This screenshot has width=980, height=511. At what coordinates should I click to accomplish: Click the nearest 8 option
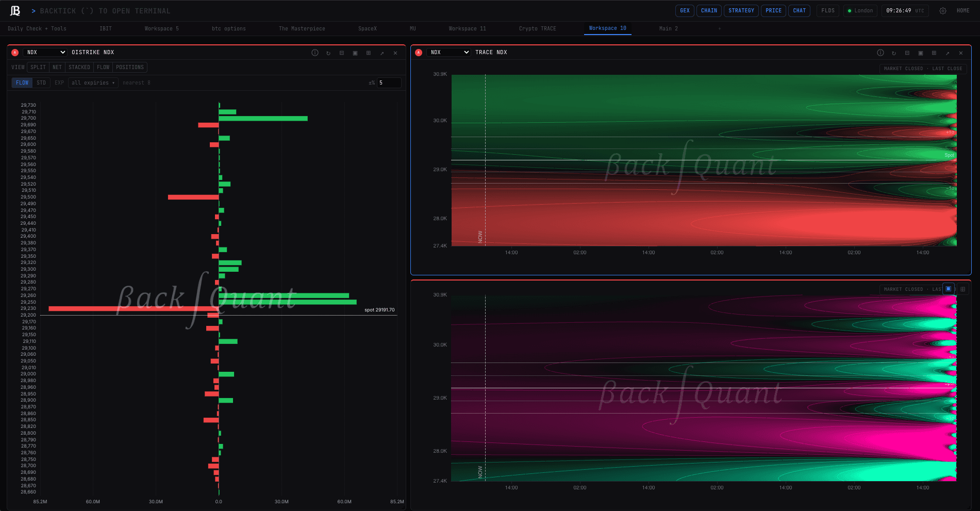[137, 83]
